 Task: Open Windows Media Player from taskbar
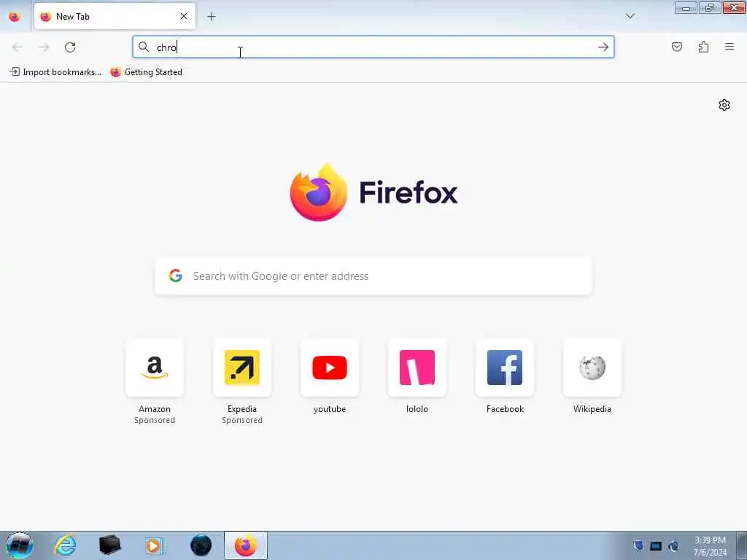pos(154,545)
